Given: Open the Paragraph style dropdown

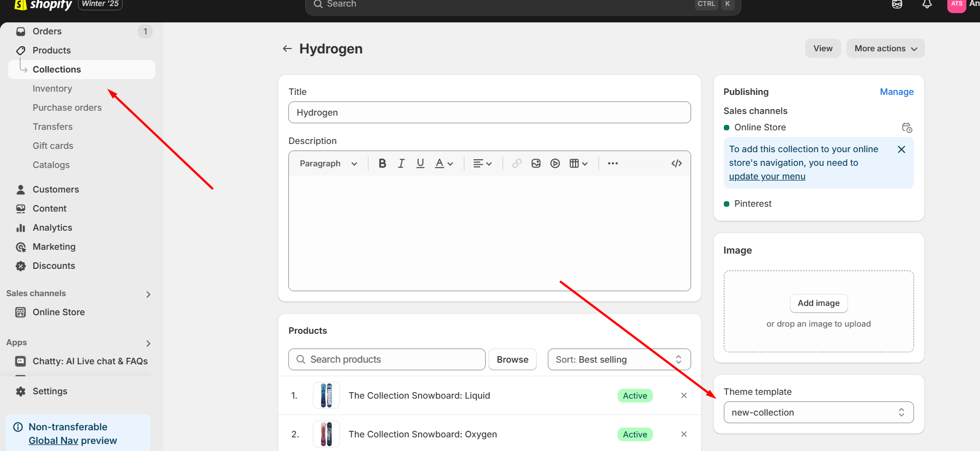Looking at the screenshot, I should [x=328, y=163].
